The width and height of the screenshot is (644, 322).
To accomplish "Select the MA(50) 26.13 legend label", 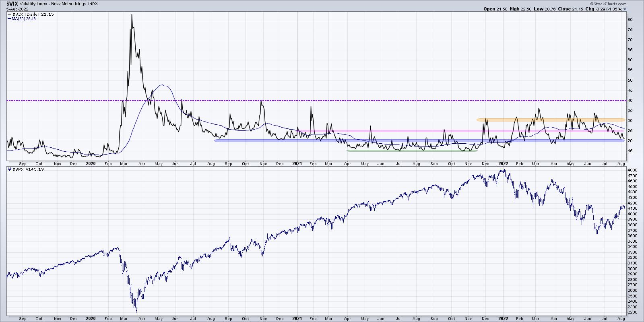I will [25, 19].
